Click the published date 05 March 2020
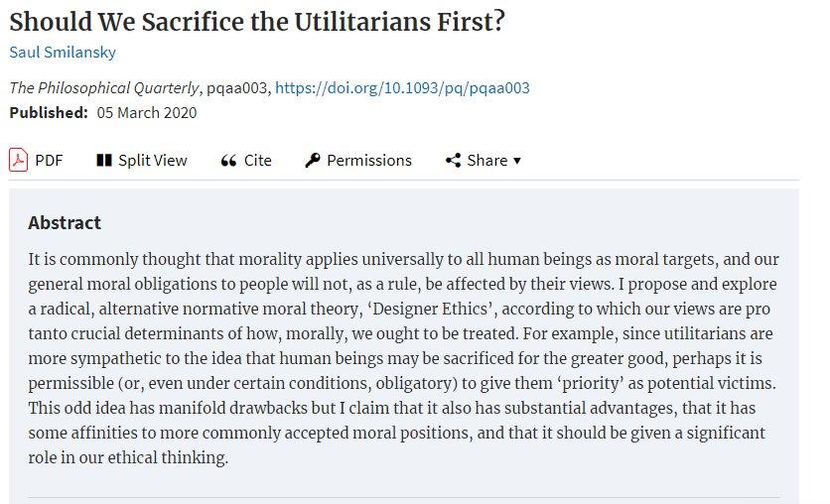Screen dimensions: 830x504 147,113
